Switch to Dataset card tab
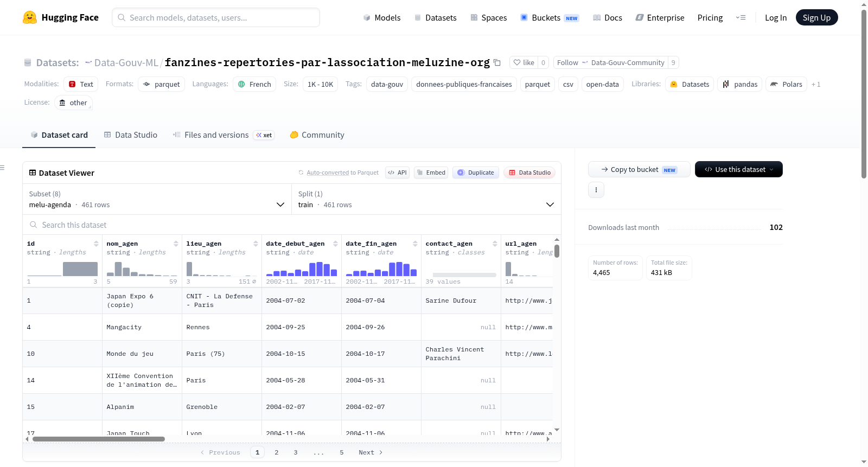Viewport: 868px width, 467px height. coord(59,135)
